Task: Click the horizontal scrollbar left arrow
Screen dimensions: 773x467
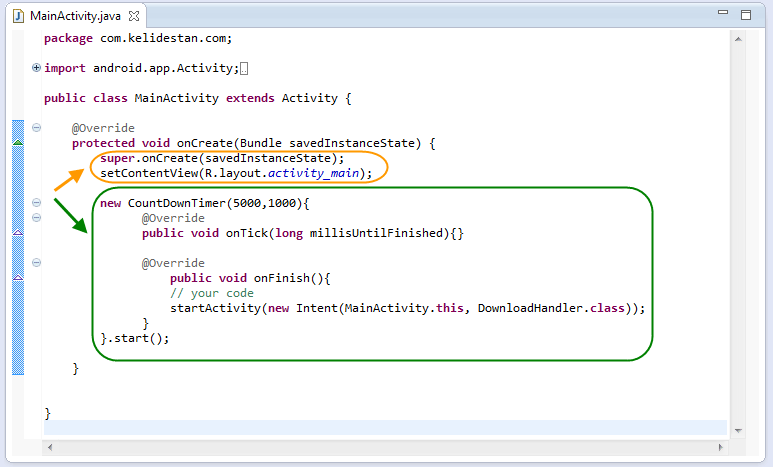Action: 50,447
